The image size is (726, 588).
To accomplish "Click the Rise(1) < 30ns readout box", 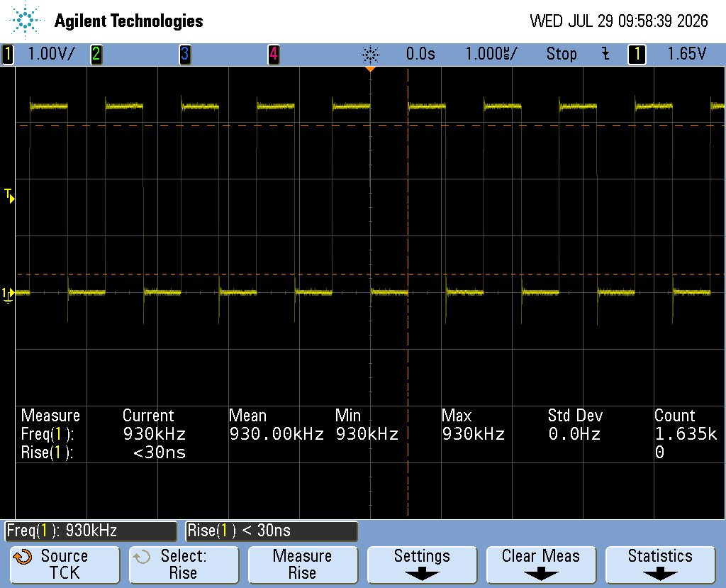I will (x=272, y=531).
